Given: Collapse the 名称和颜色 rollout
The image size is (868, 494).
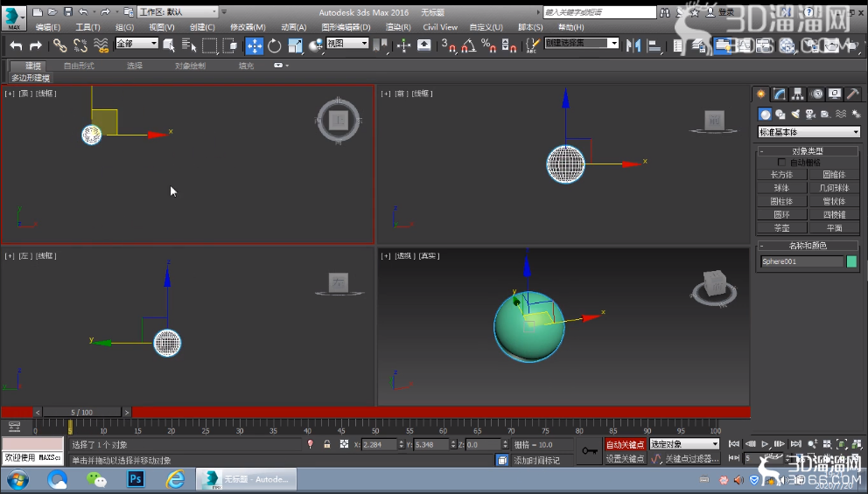Looking at the screenshot, I should [808, 246].
